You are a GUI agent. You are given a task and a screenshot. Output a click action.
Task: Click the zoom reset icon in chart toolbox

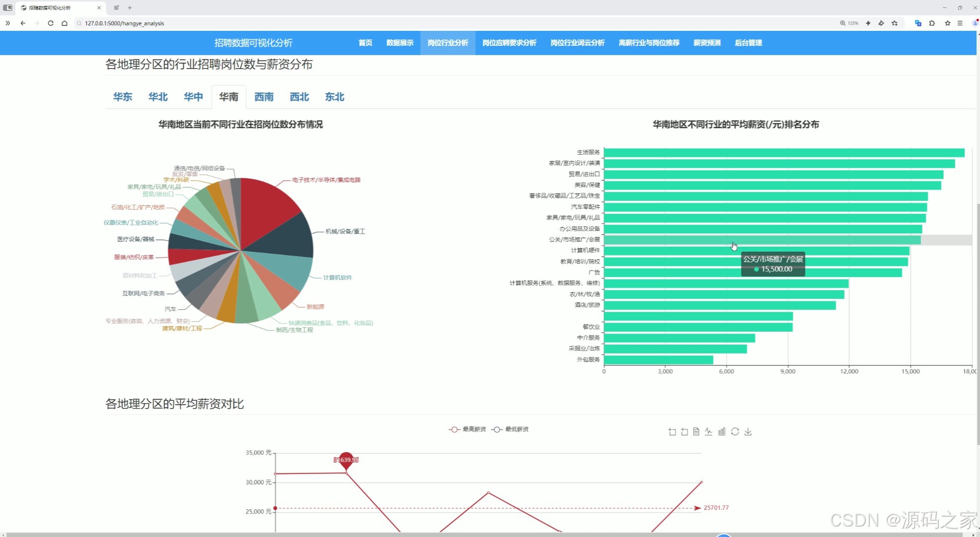[x=684, y=432]
